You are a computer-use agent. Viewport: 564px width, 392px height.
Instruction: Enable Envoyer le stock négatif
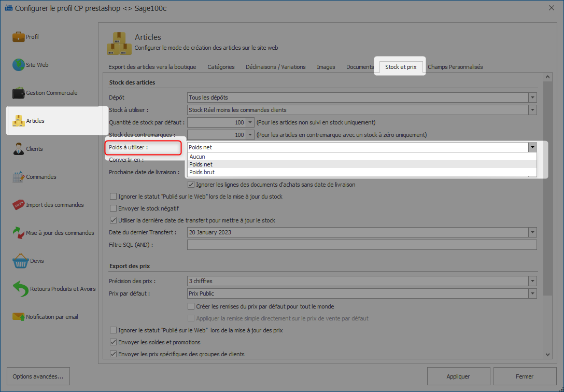[114, 208]
